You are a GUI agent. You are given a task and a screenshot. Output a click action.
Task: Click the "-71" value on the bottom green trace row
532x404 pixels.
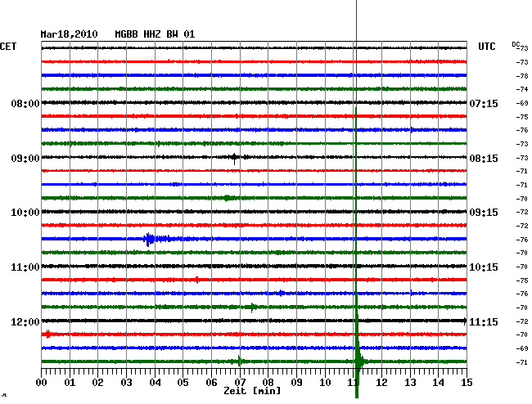[x=522, y=362]
